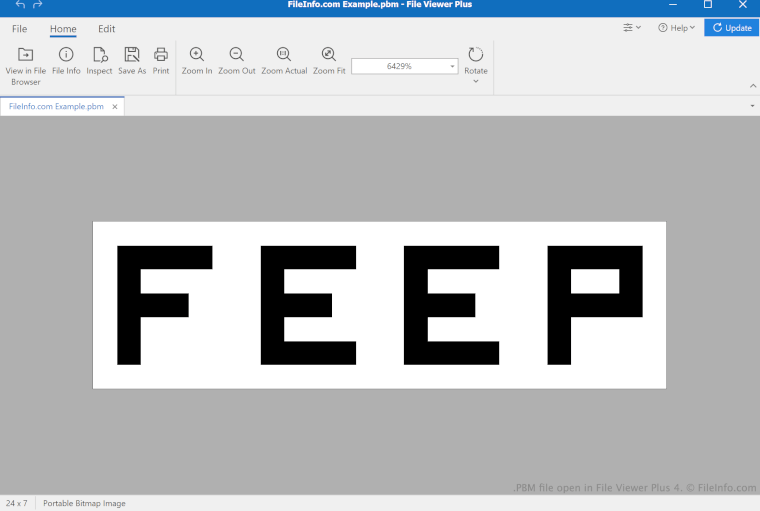This screenshot has height=511, width=760.
Task: Rotate the image
Action: 476,55
